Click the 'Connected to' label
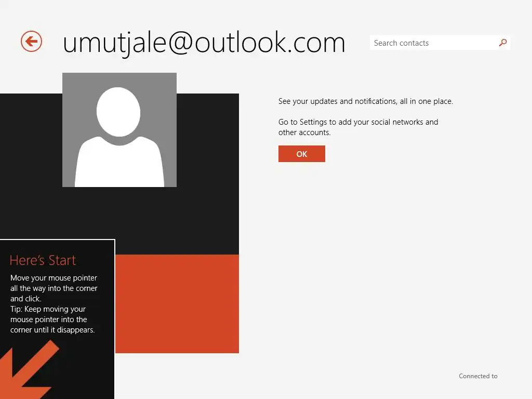This screenshot has width=532, height=399. click(x=478, y=376)
